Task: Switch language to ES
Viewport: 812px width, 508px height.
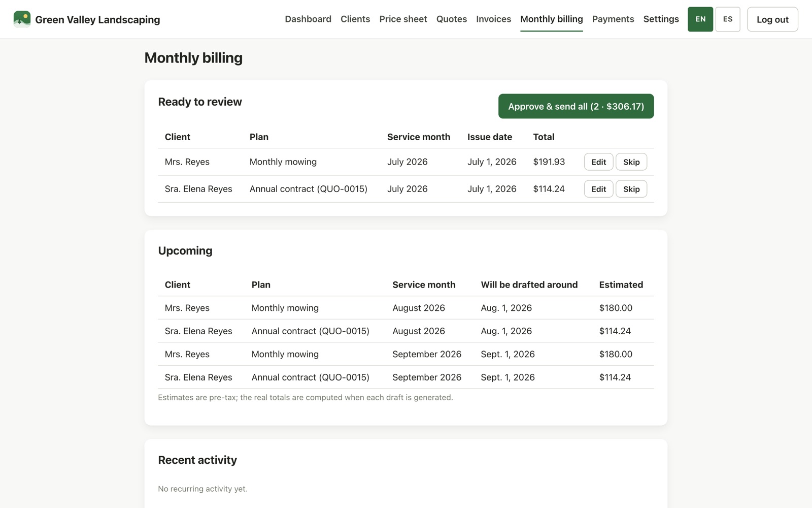Action: [x=728, y=19]
